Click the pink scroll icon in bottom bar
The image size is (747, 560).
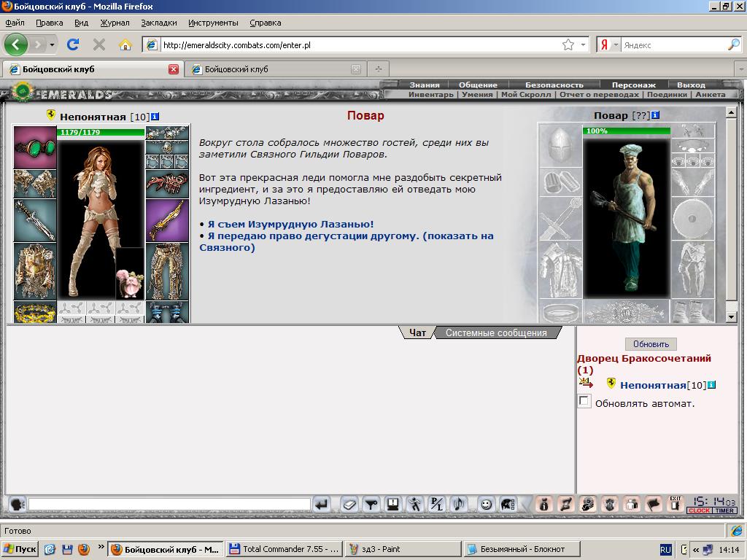click(x=565, y=504)
